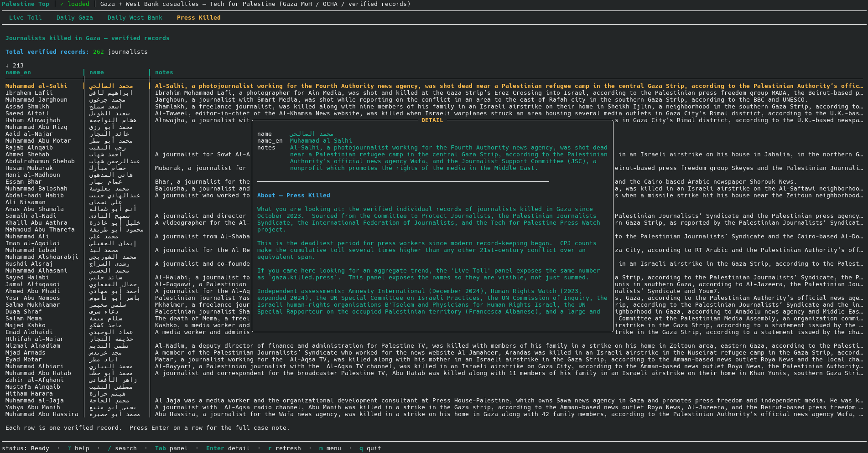
Task: Select the Ibrahem Lafii row
Action: (29, 93)
